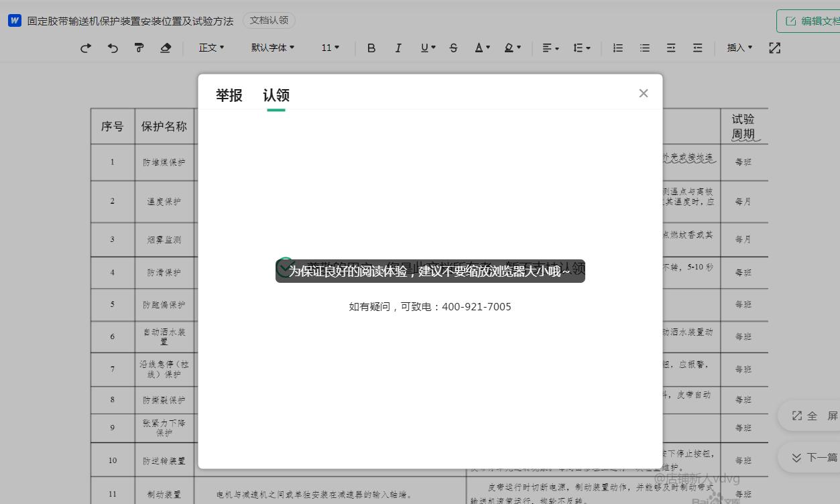This screenshot has height=504, width=840.
Task: Toggle bold text formatting
Action: [x=371, y=48]
